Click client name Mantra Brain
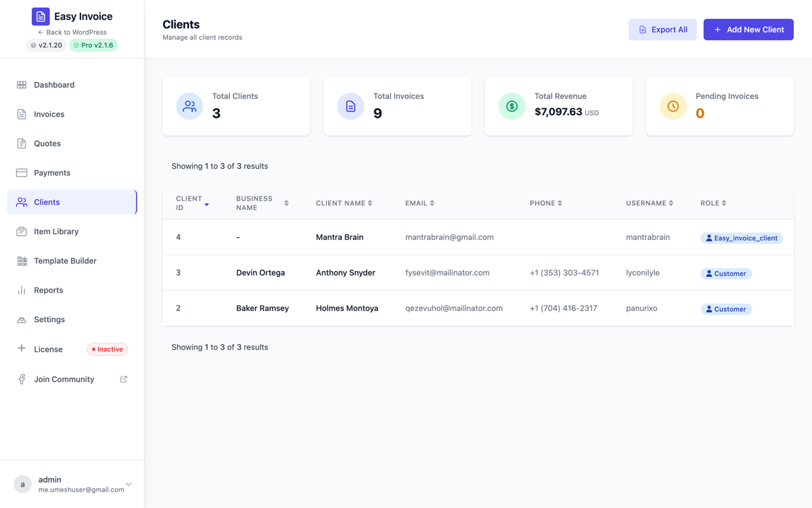The image size is (812, 508). click(340, 237)
